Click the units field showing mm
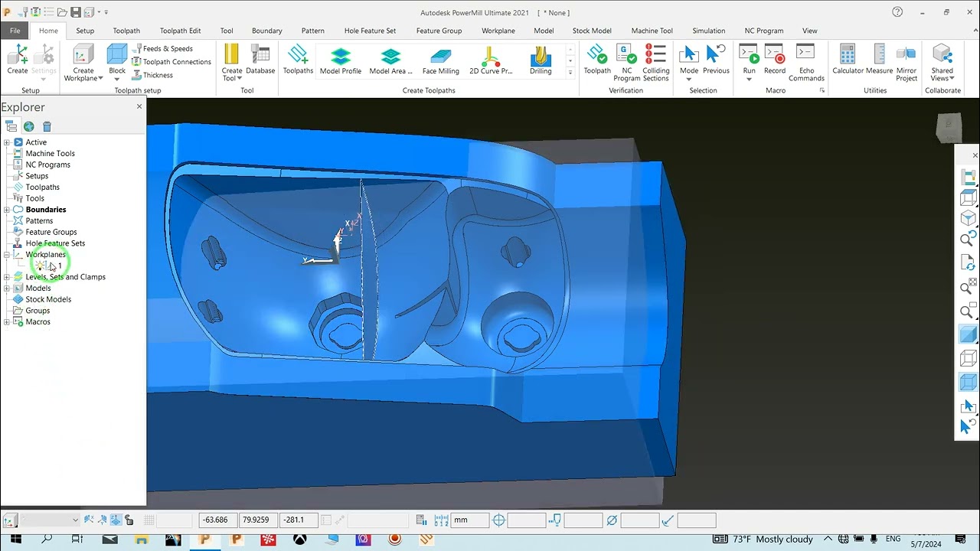The width and height of the screenshot is (980, 551). (x=469, y=520)
